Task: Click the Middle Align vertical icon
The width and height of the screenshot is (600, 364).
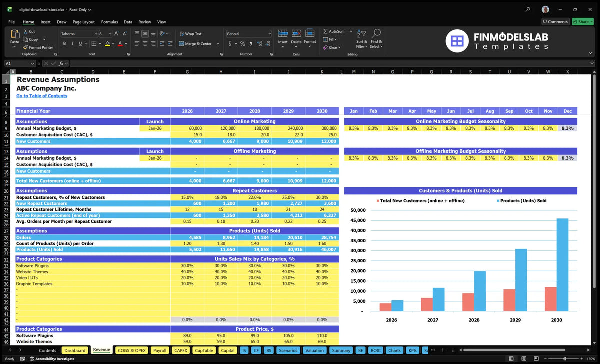Action: [145, 34]
